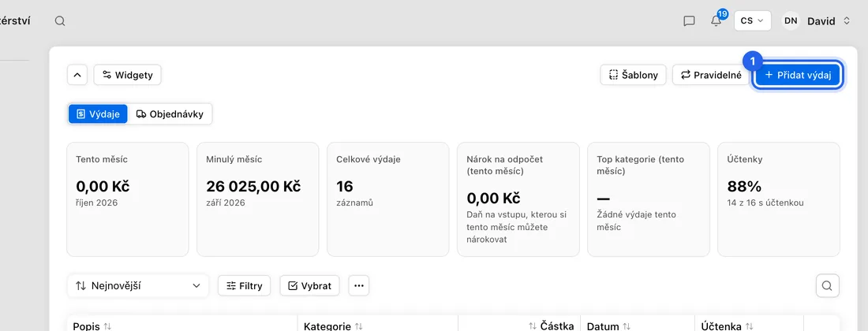The width and height of the screenshot is (868, 331).
Task: Open the Nejnovější sort dropdown
Action: 138,286
